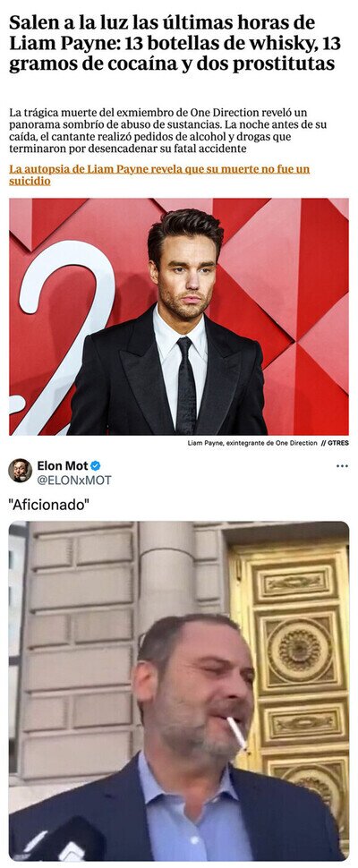Select the caption "Liam Payne, exintegrante de One Direction"
The height and width of the screenshot is (868, 358).
click(x=251, y=443)
